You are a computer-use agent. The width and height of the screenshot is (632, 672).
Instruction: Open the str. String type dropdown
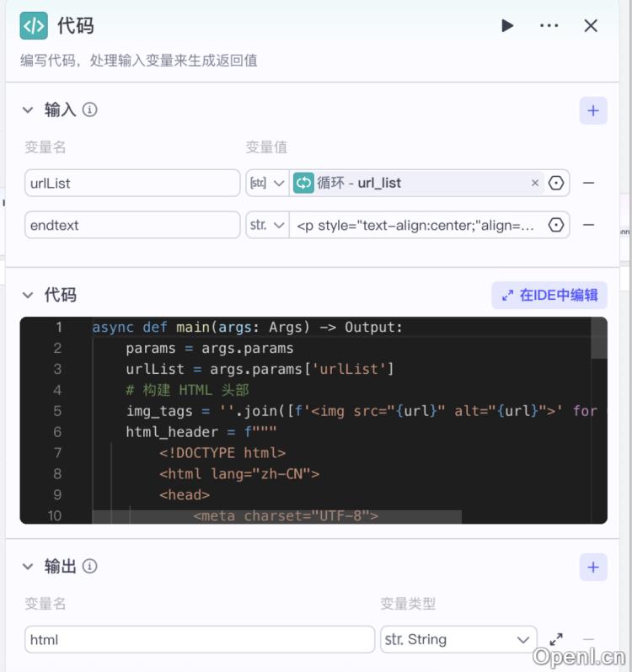pyautogui.click(x=458, y=639)
